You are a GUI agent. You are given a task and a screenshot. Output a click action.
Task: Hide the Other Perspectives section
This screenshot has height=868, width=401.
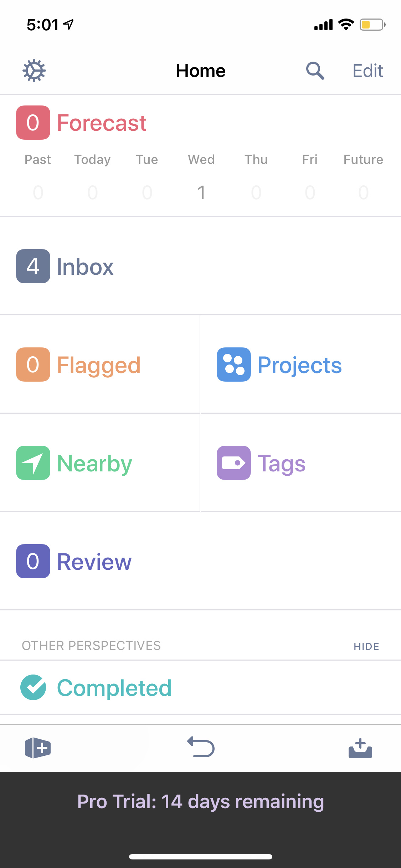click(366, 646)
